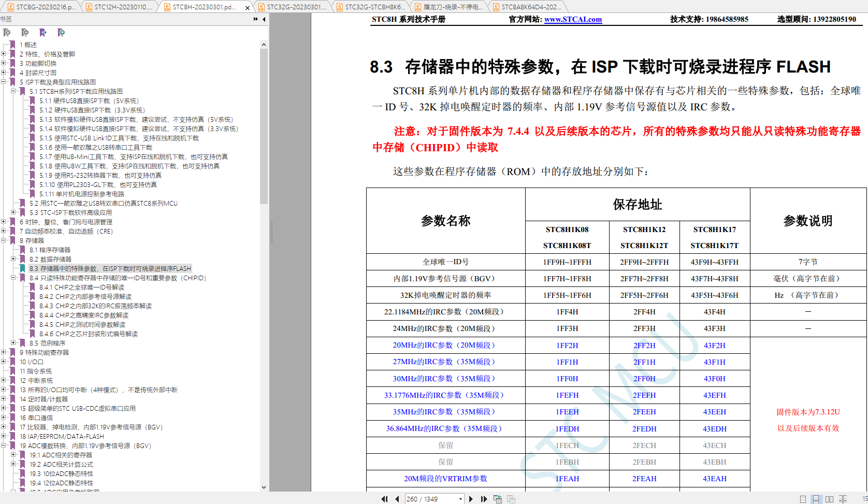Click the delete bookmark icon in bookmarks panel
The width and height of the screenshot is (868, 504).
(7, 33)
